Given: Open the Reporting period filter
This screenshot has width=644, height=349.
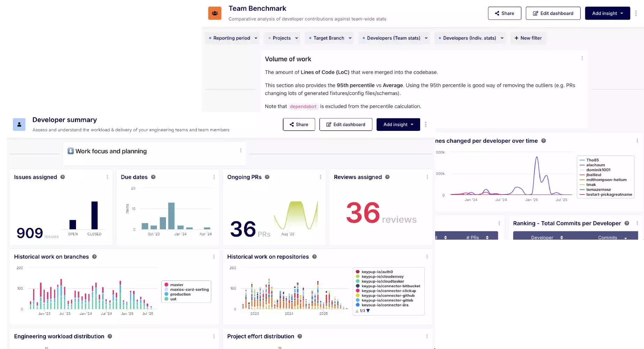Looking at the screenshot, I should 232,38.
